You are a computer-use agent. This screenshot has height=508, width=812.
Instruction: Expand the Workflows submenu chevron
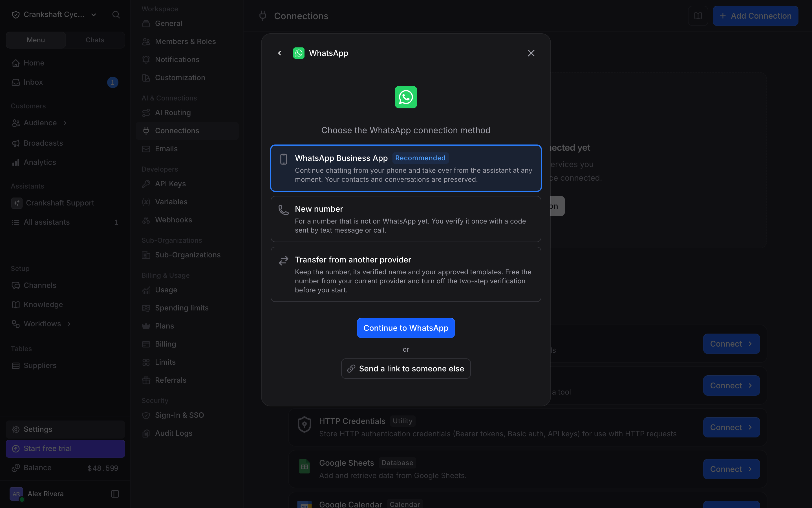coord(69,324)
